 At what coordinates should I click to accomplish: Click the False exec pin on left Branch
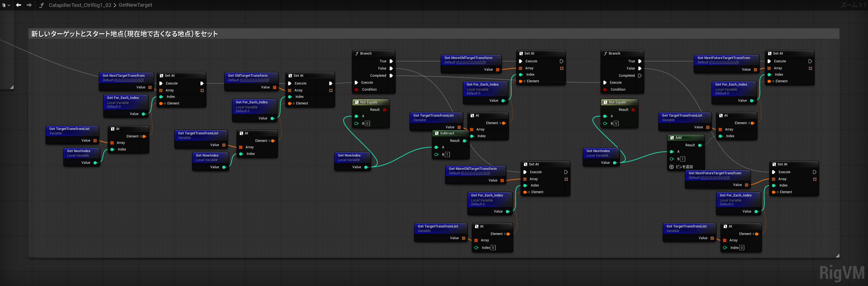pos(391,68)
